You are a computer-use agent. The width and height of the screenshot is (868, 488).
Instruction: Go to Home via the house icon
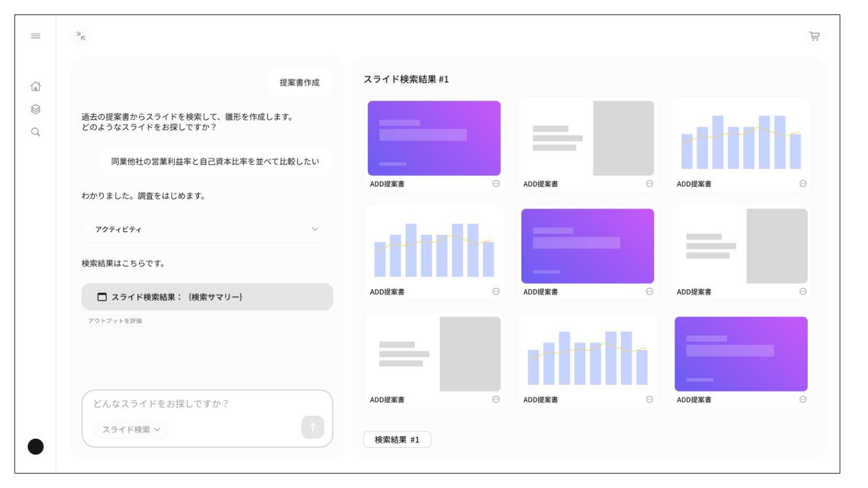click(36, 86)
